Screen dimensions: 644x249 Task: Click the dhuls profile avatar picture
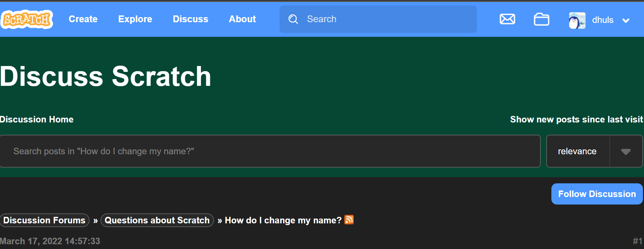pos(577,20)
